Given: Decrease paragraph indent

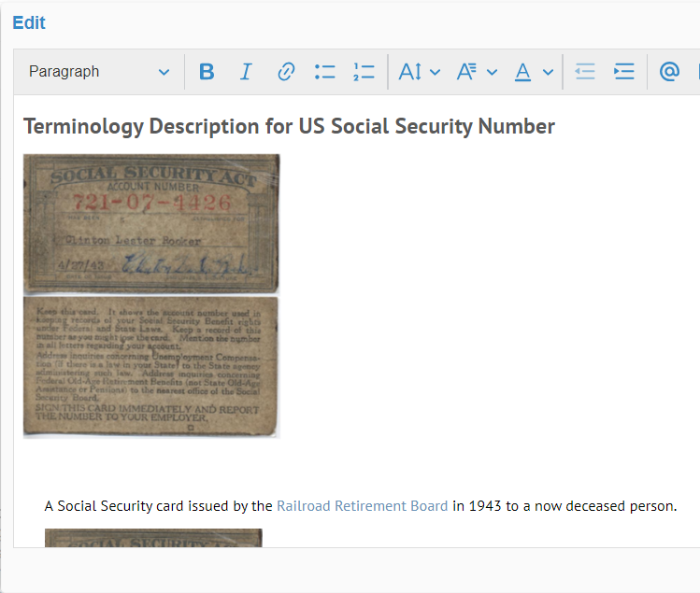Looking at the screenshot, I should [x=585, y=72].
